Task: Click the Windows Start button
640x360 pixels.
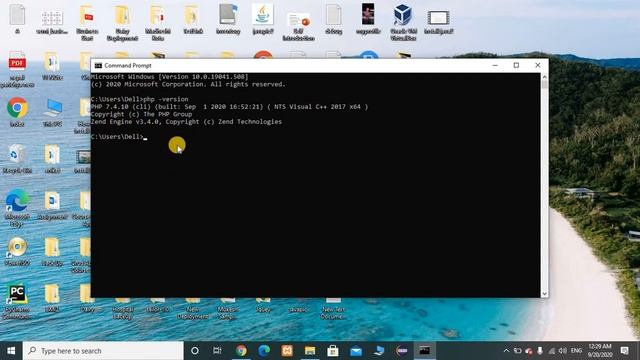Action: pos(11,351)
